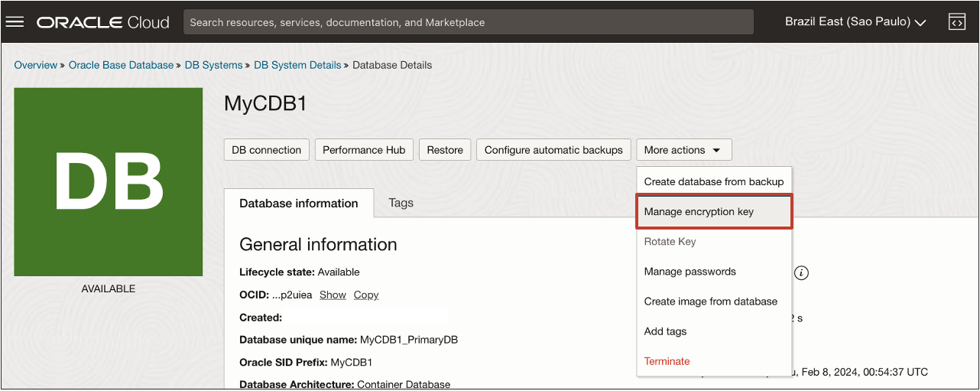Open Cloud Shell developer tools icon
This screenshot has height=391, width=980.
(957, 22)
